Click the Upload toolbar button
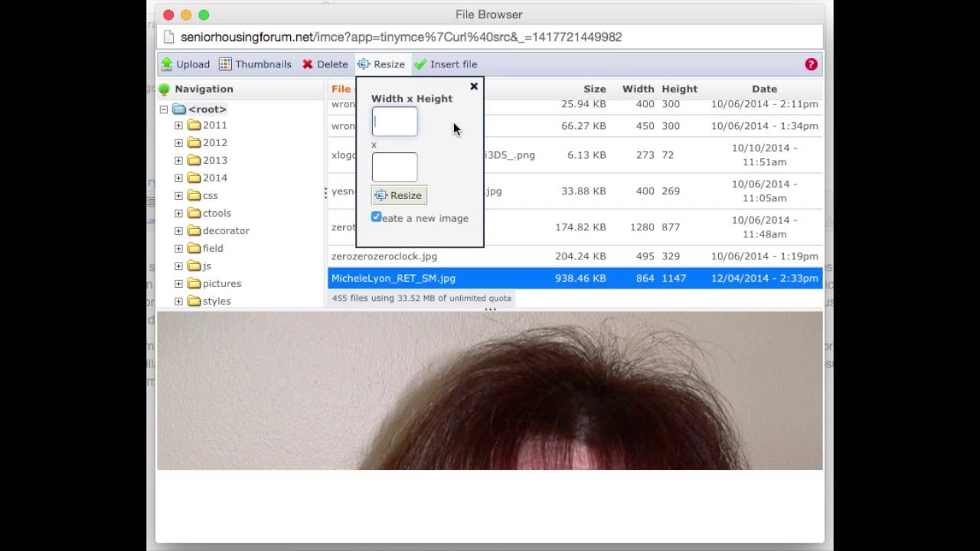This screenshot has width=980, height=551. pyautogui.click(x=185, y=64)
